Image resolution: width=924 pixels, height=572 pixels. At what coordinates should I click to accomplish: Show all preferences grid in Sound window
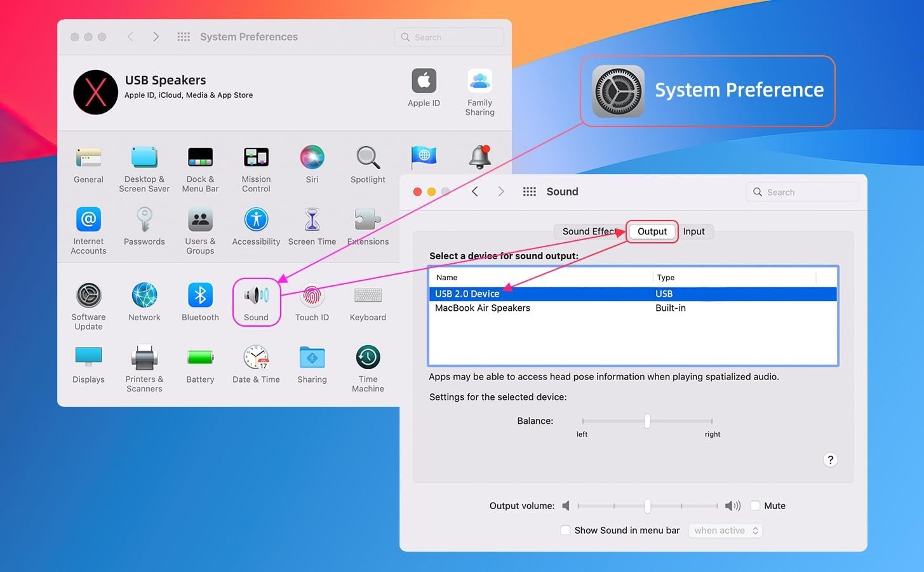coord(529,192)
